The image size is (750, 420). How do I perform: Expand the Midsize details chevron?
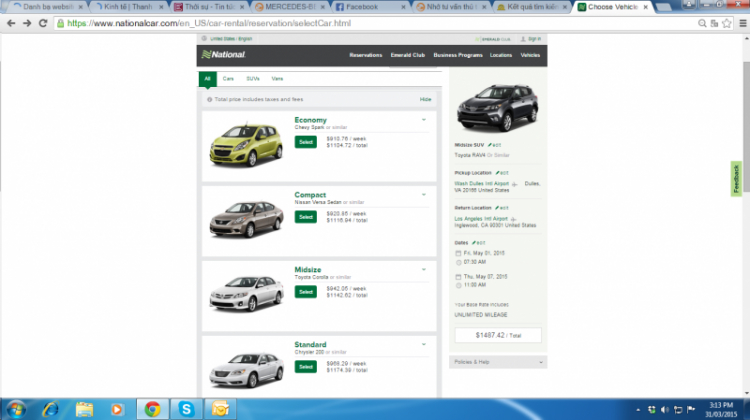[424, 269]
